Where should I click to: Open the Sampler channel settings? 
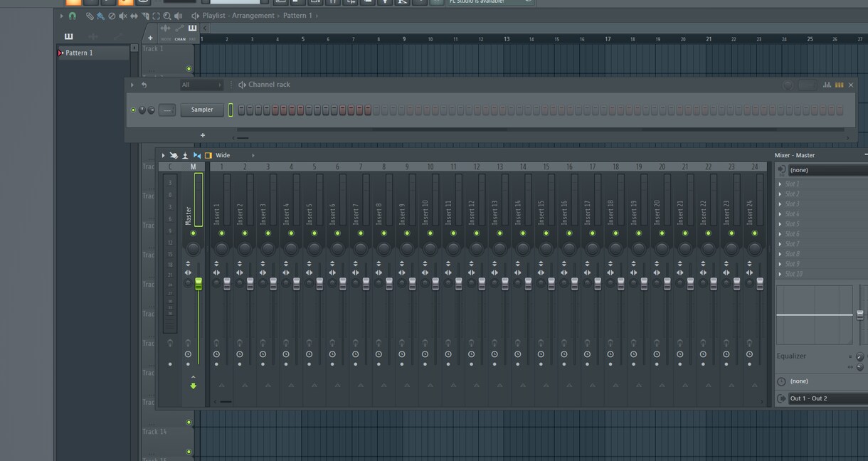coord(201,110)
